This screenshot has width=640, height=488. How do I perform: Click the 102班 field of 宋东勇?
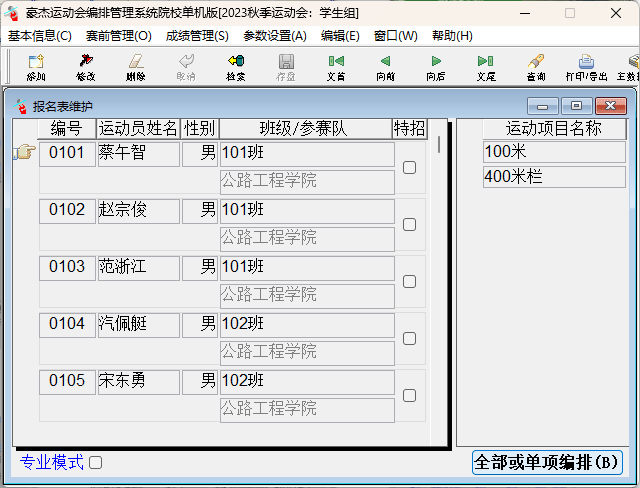307,382
